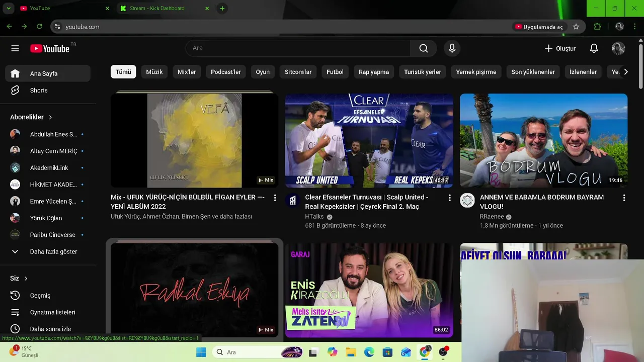Open the account avatar menu on YouTube
644x362 pixels.
click(618, 48)
